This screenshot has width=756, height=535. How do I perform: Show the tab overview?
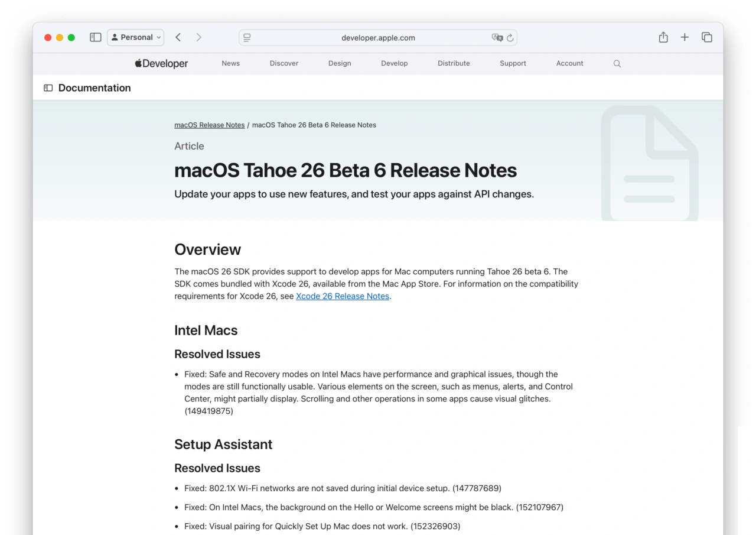coord(706,37)
